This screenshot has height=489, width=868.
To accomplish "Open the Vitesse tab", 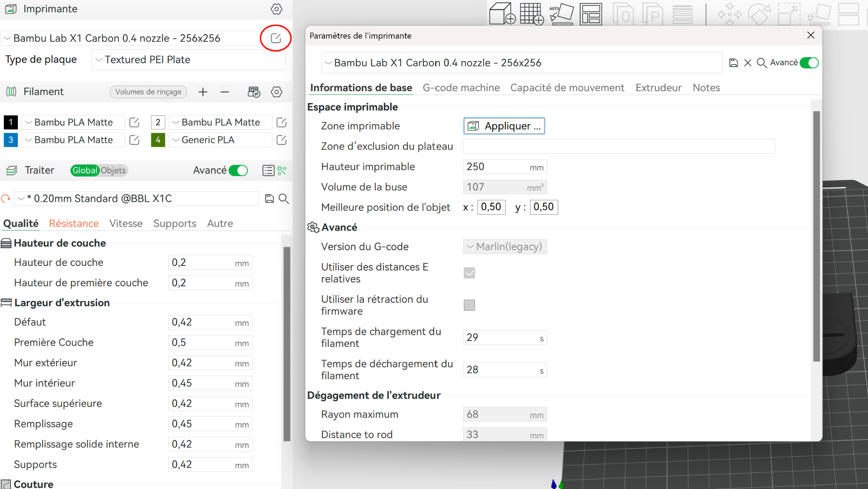I will coord(126,224).
